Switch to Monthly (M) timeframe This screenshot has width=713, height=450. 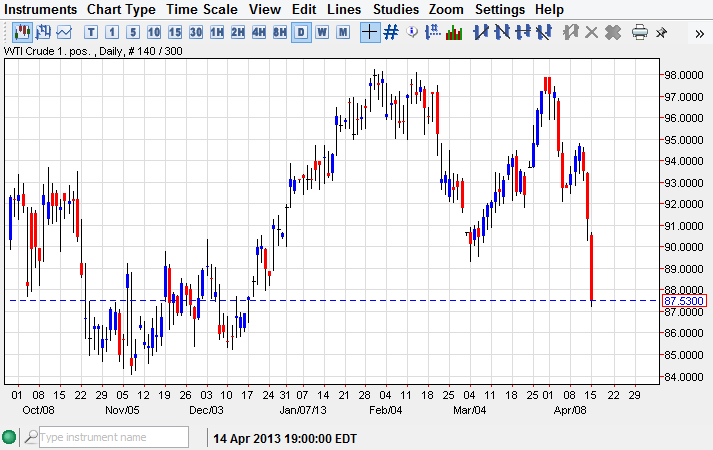click(343, 32)
